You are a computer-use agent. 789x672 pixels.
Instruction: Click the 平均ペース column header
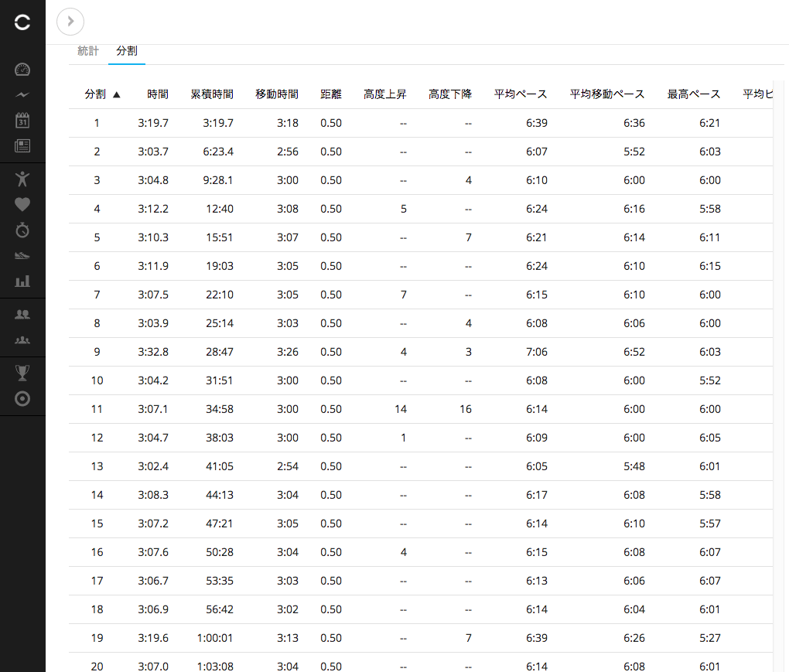pyautogui.click(x=521, y=94)
